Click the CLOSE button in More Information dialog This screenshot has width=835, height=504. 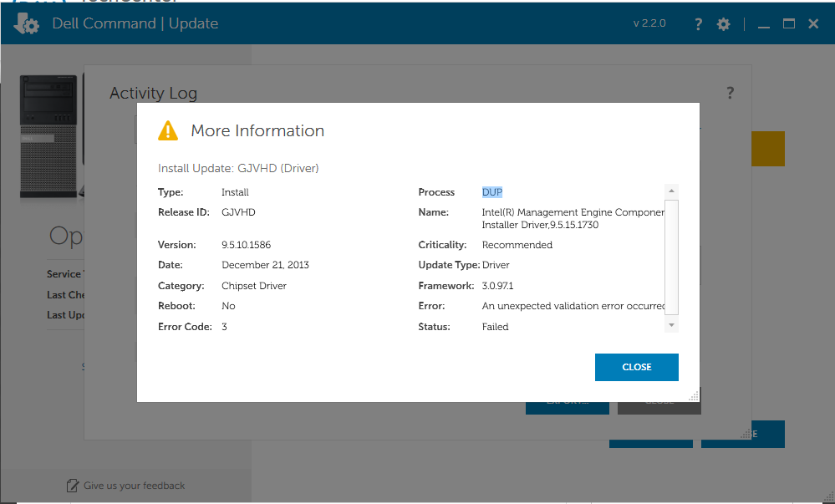click(x=636, y=367)
